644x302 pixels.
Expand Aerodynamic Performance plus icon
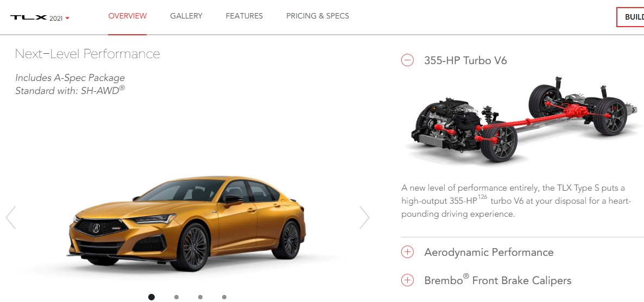tap(407, 252)
